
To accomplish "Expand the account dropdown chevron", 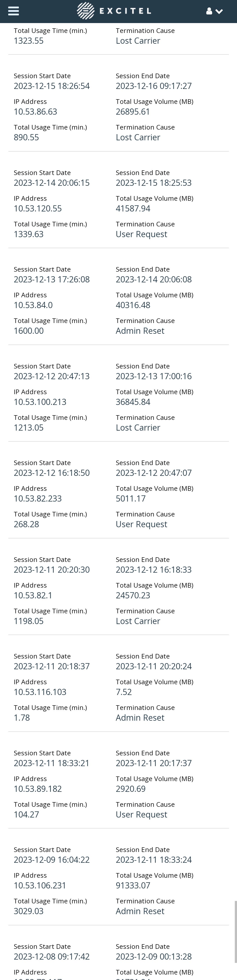I will click(x=219, y=11).
